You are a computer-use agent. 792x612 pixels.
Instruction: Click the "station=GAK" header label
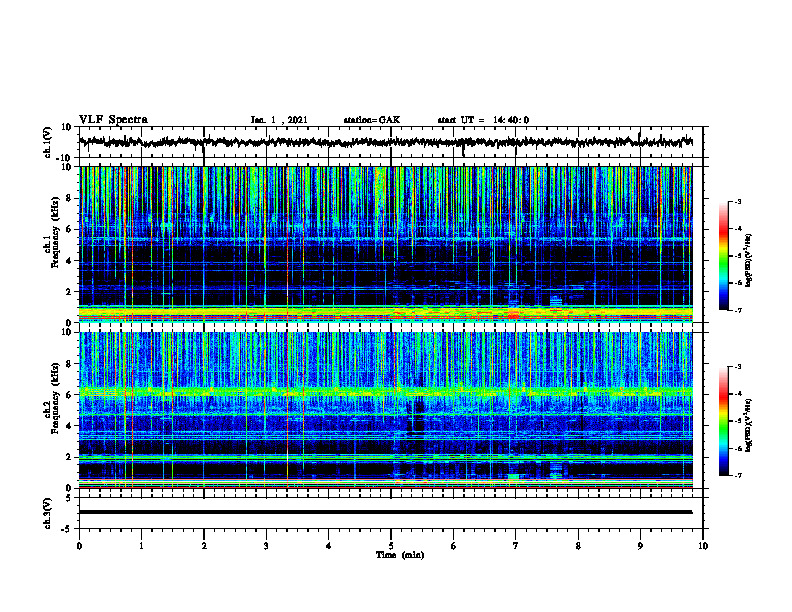coord(372,120)
